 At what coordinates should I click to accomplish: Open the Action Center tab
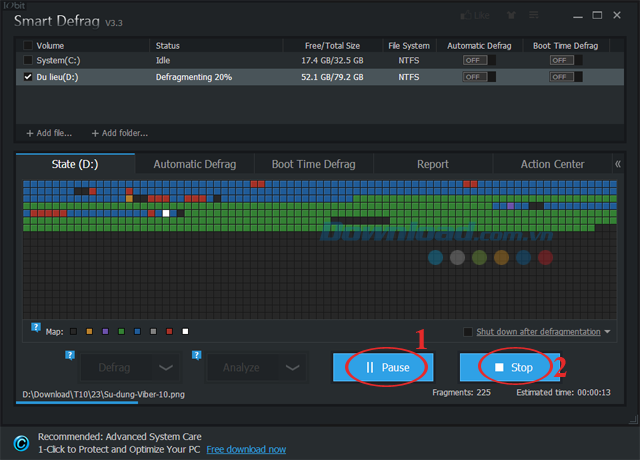pos(552,164)
